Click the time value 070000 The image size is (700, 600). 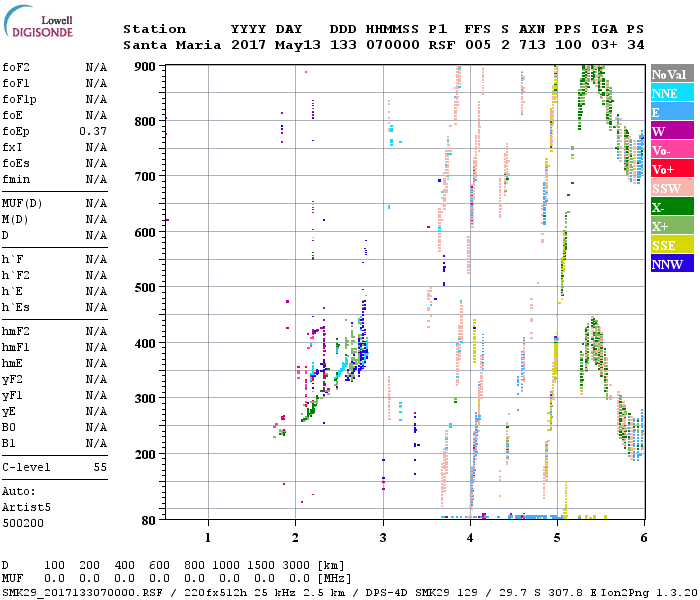click(393, 46)
